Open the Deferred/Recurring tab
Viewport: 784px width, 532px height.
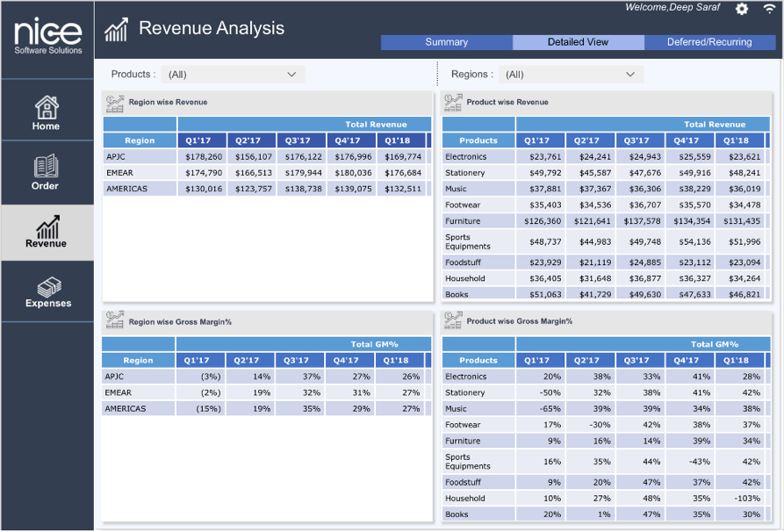click(x=709, y=42)
